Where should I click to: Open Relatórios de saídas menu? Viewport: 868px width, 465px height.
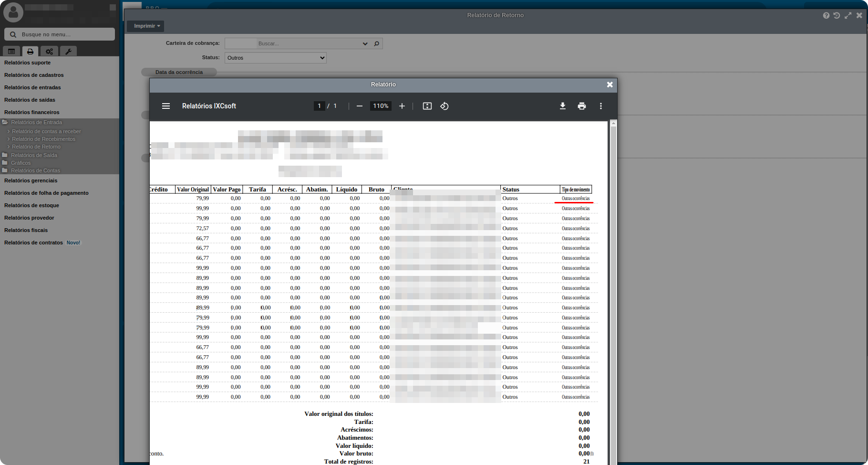pyautogui.click(x=30, y=100)
